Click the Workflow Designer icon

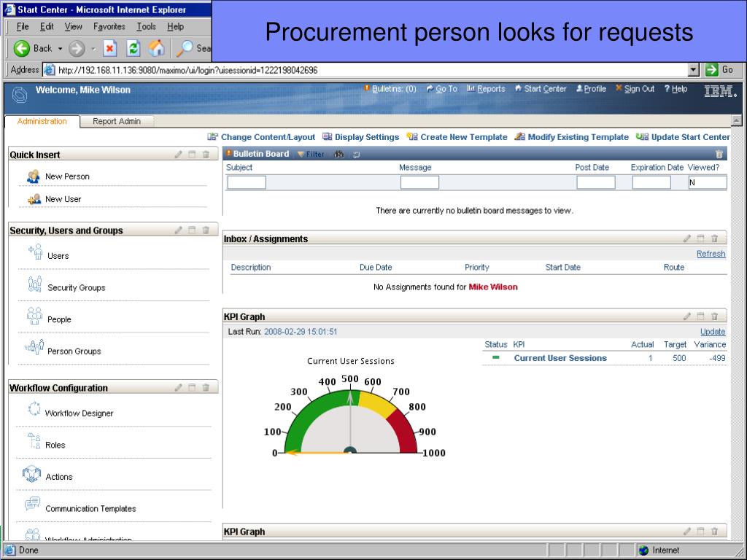point(34,408)
